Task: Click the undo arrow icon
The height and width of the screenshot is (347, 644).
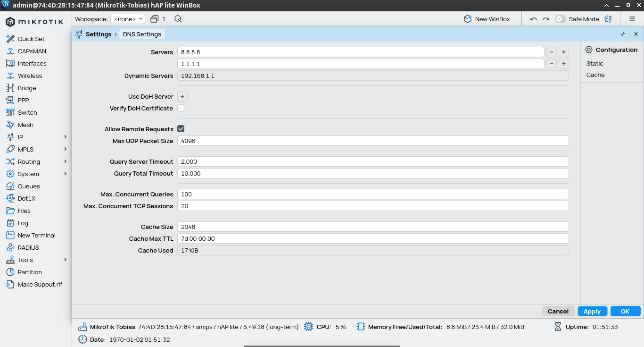Action: coord(533,19)
